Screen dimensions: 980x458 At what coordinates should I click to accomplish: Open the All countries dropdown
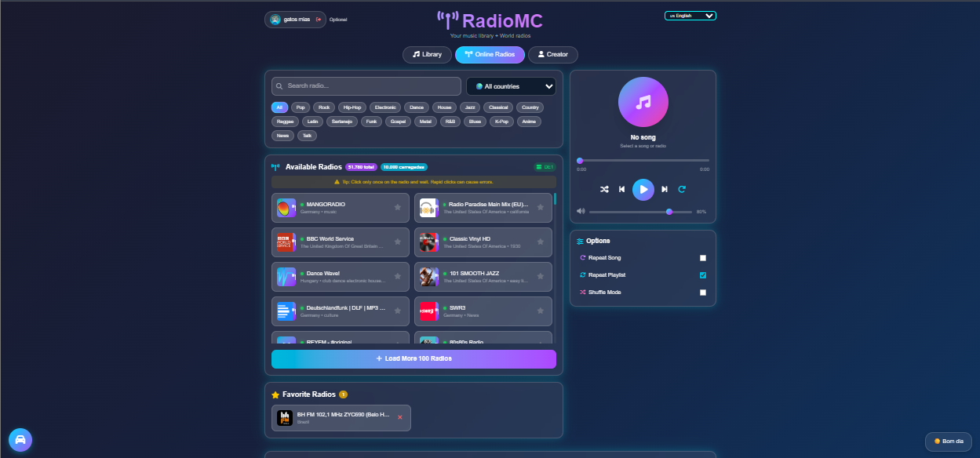pyautogui.click(x=511, y=85)
